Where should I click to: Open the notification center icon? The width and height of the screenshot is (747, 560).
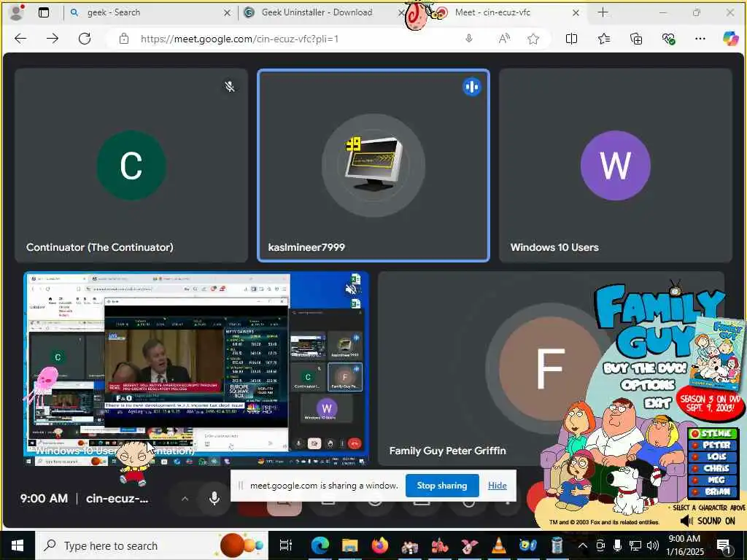click(724, 546)
